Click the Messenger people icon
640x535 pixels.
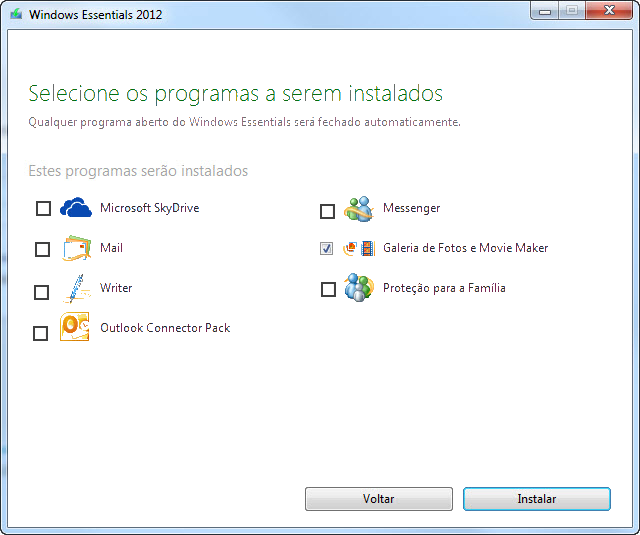358,209
